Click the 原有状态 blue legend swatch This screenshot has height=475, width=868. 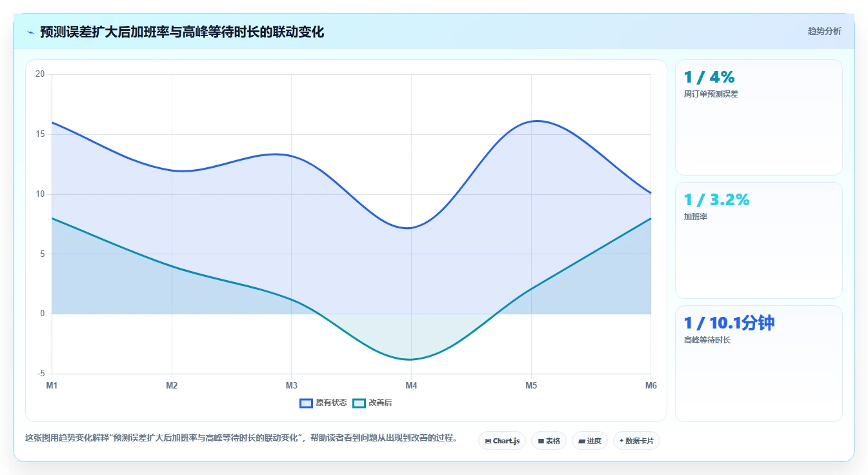pos(306,403)
